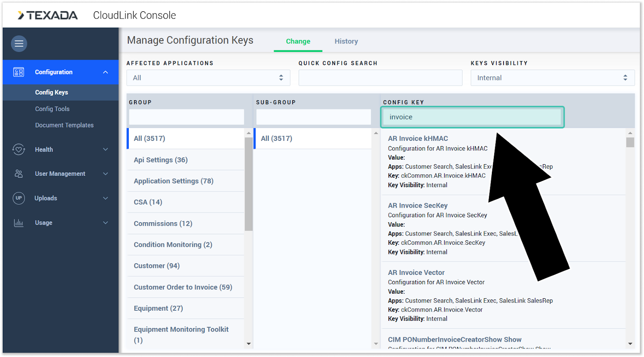644x357 pixels.
Task: Click the hamburger menu icon
Action: coord(19,43)
